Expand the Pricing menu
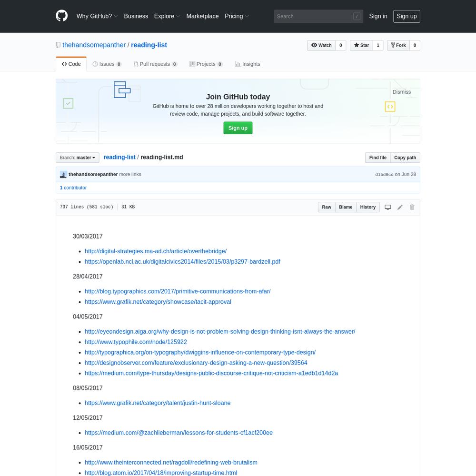Screen dimensions: 476x476 [x=237, y=16]
